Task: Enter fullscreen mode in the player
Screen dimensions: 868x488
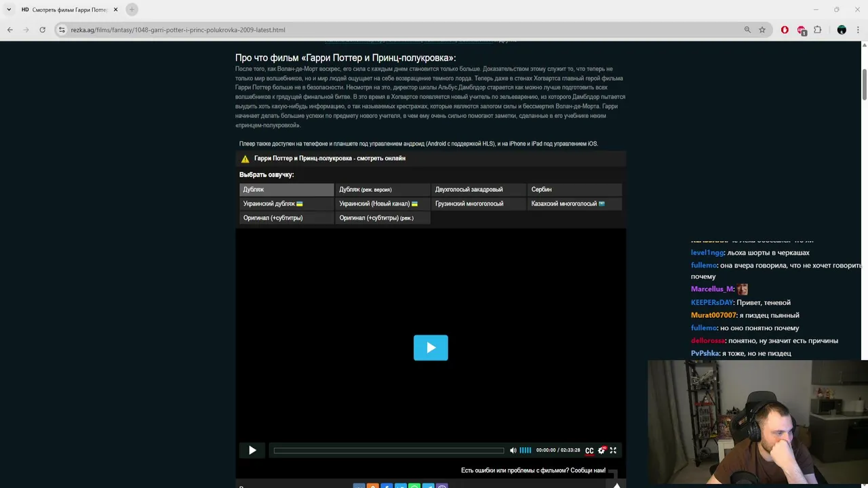Action: [x=613, y=450]
